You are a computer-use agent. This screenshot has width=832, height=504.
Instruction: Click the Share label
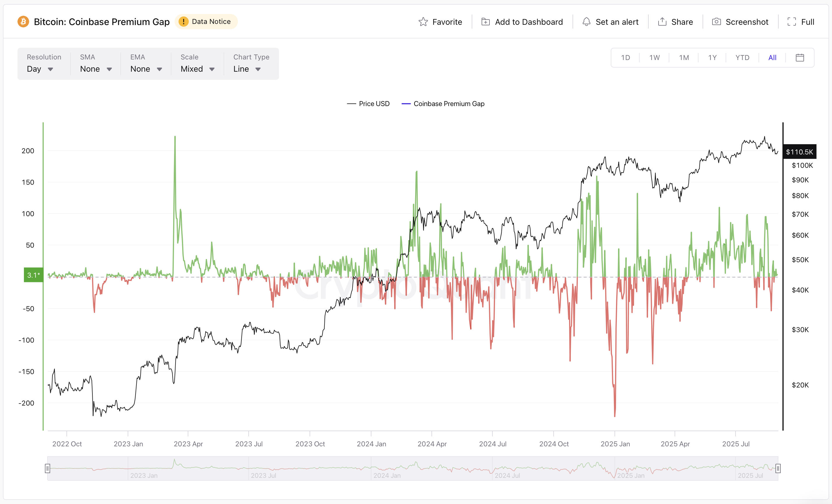point(682,22)
